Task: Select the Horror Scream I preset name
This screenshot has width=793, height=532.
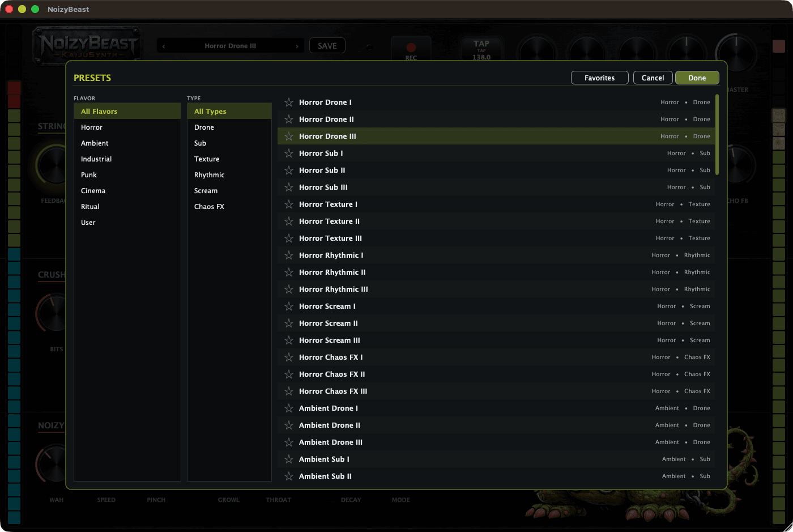Action: (x=327, y=307)
